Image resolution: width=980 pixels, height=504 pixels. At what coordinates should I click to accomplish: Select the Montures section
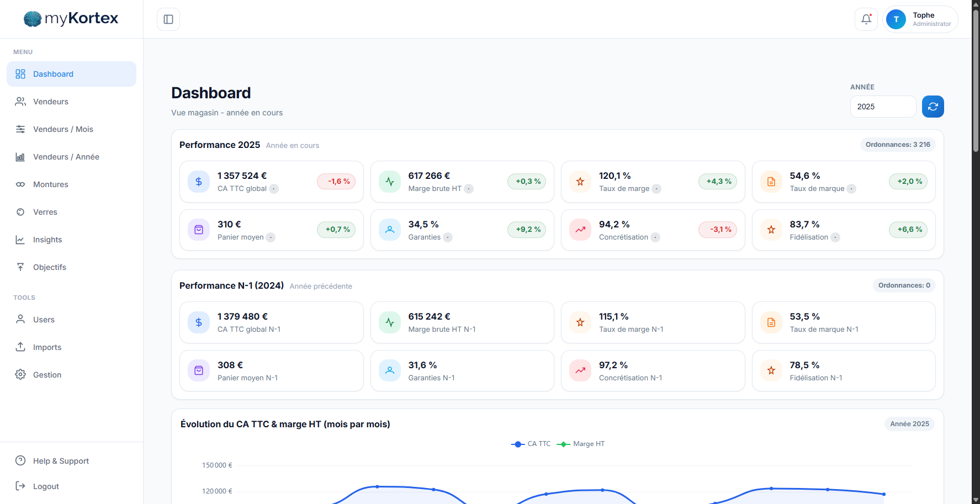click(x=50, y=184)
